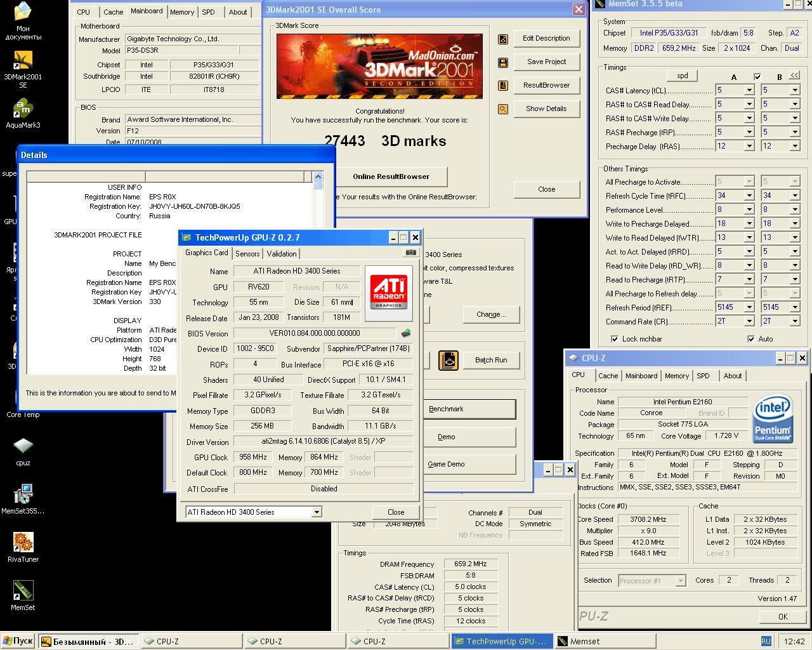812x650 pixels.
Task: Click the Change... button in 3DMark
Action: coord(491,314)
